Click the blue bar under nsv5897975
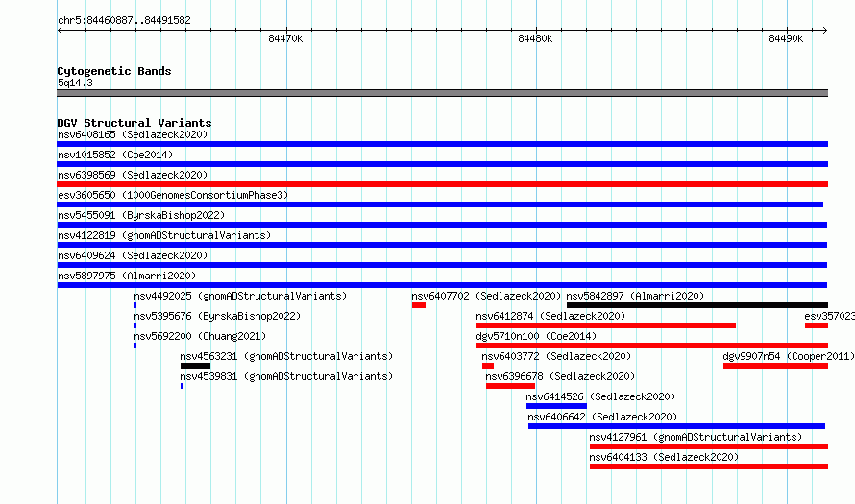Viewport: 855px width, 504px height. (x=442, y=285)
